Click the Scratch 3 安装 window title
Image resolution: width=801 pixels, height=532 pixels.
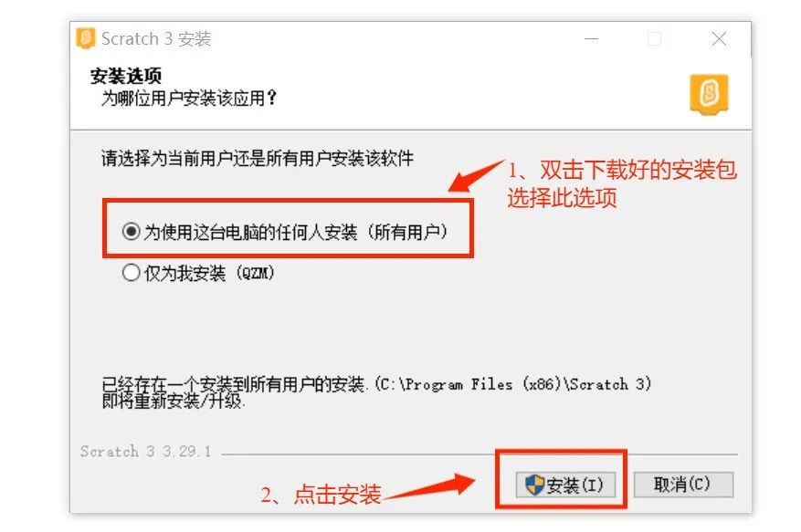tap(156, 39)
